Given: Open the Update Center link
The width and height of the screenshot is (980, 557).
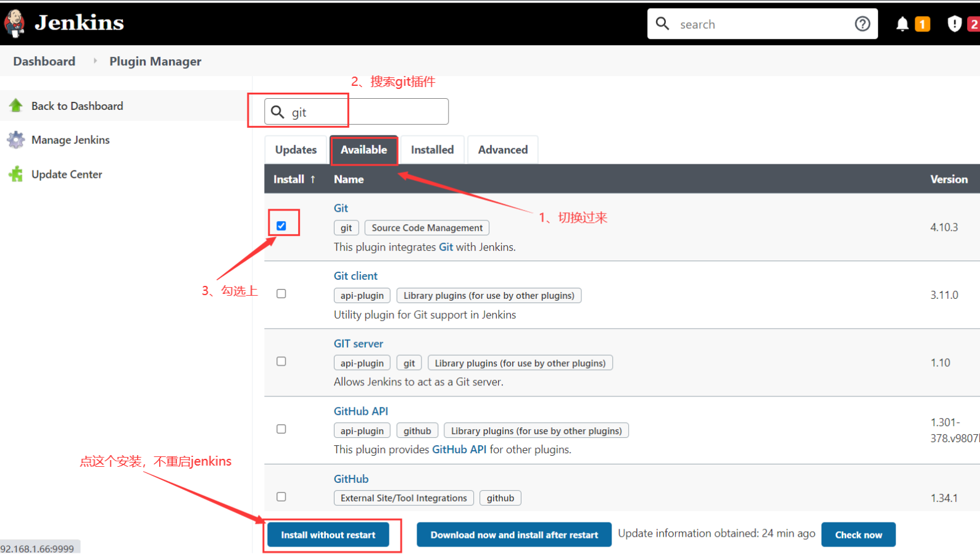Looking at the screenshot, I should tap(67, 174).
